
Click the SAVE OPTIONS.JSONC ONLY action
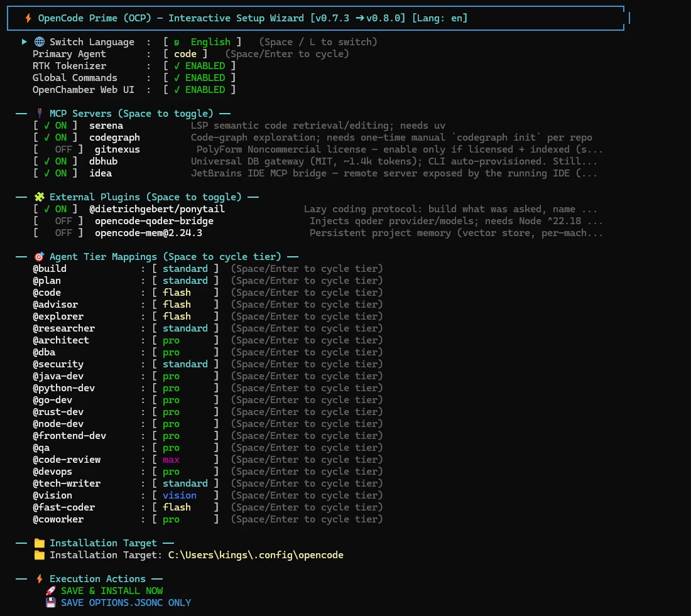(126, 602)
